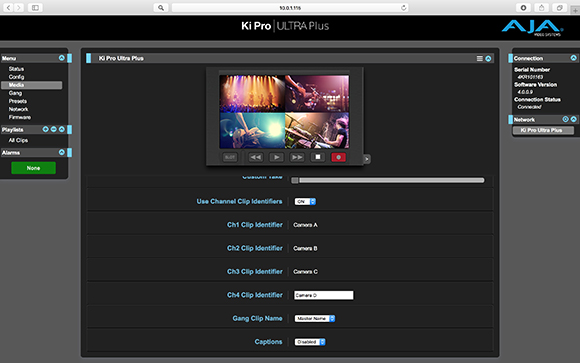Image resolution: width=580 pixels, height=363 pixels.
Task: Click the Ch1 Clip Identifier label
Action: pos(254,225)
